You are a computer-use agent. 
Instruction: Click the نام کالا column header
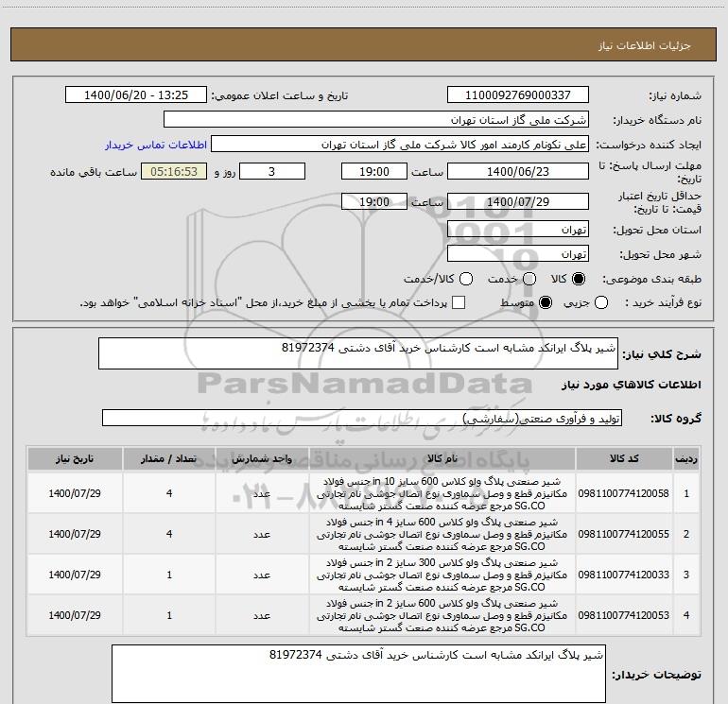[x=442, y=459]
